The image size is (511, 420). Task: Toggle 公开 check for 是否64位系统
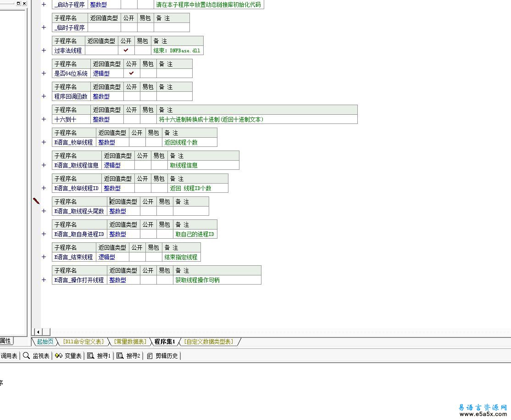(x=132, y=73)
